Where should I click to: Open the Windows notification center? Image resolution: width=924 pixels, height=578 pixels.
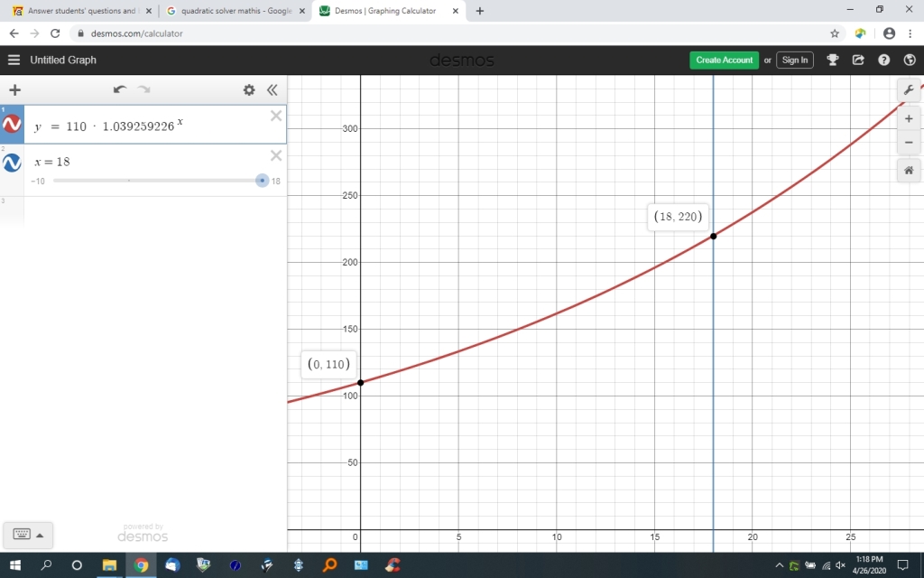tap(902, 565)
